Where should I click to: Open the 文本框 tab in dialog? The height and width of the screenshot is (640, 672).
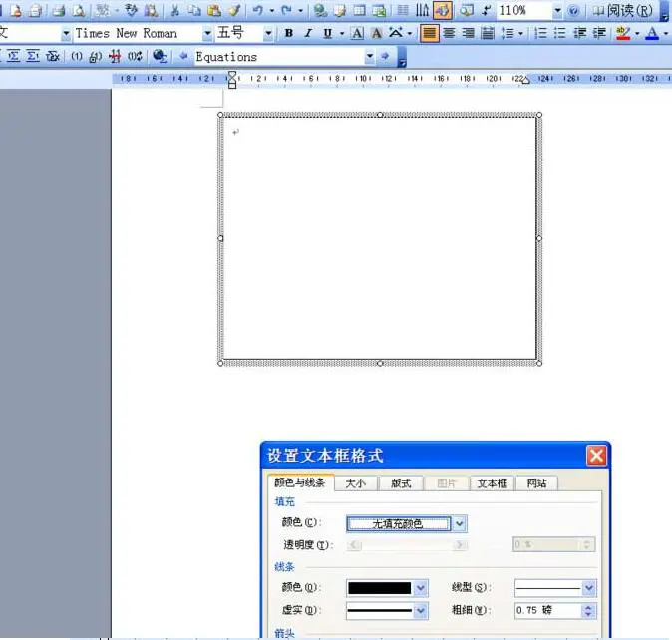[492, 483]
